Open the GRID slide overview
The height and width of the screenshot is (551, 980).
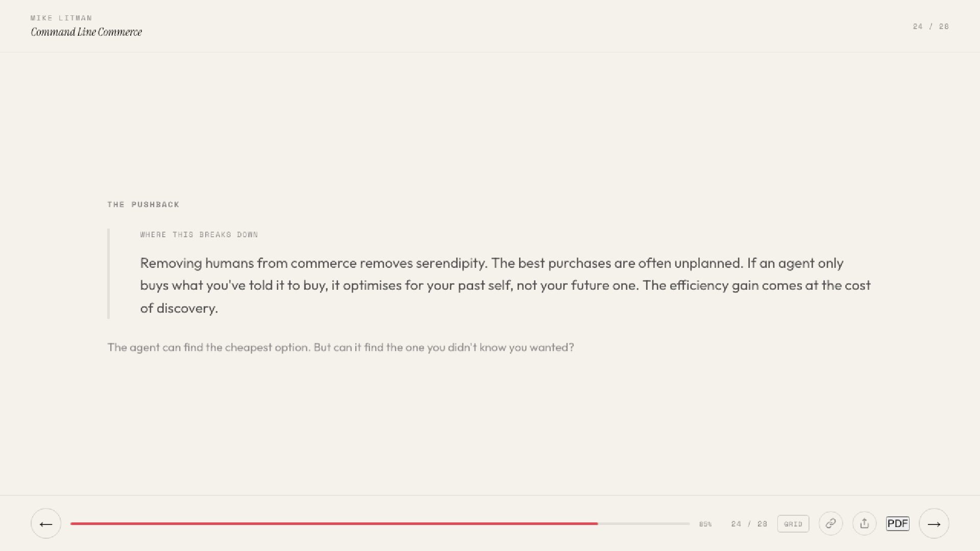point(793,524)
